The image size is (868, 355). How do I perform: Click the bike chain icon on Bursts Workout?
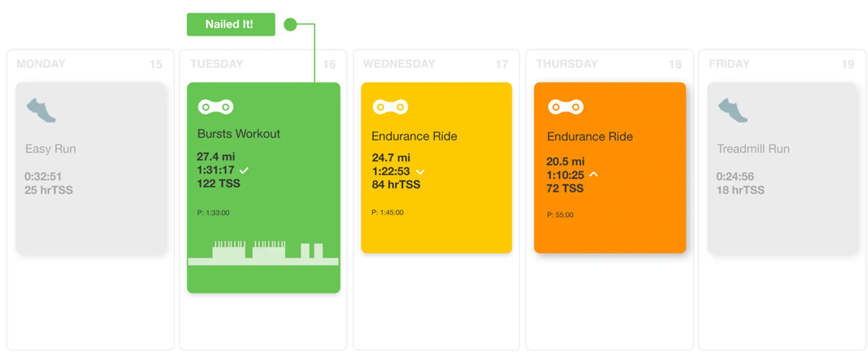click(x=215, y=107)
